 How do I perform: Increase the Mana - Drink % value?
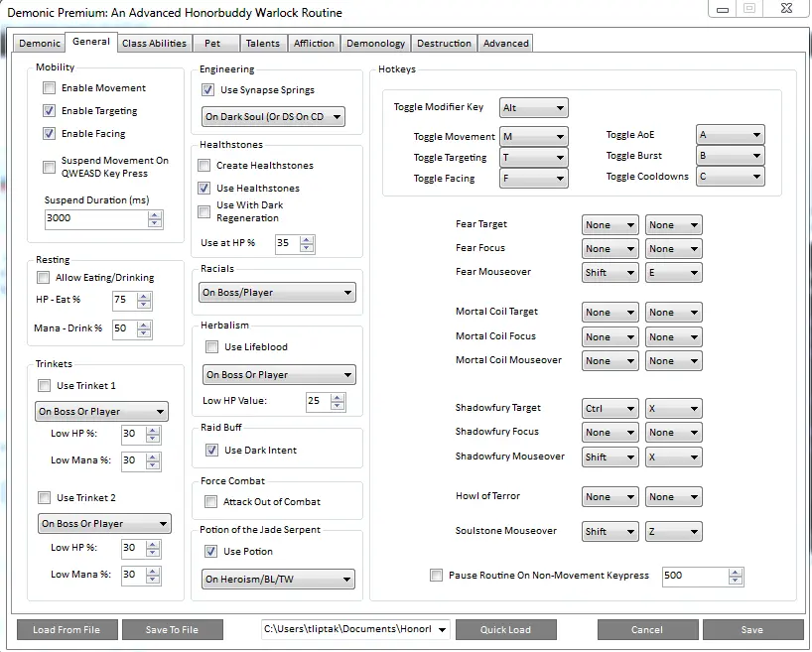144,326
